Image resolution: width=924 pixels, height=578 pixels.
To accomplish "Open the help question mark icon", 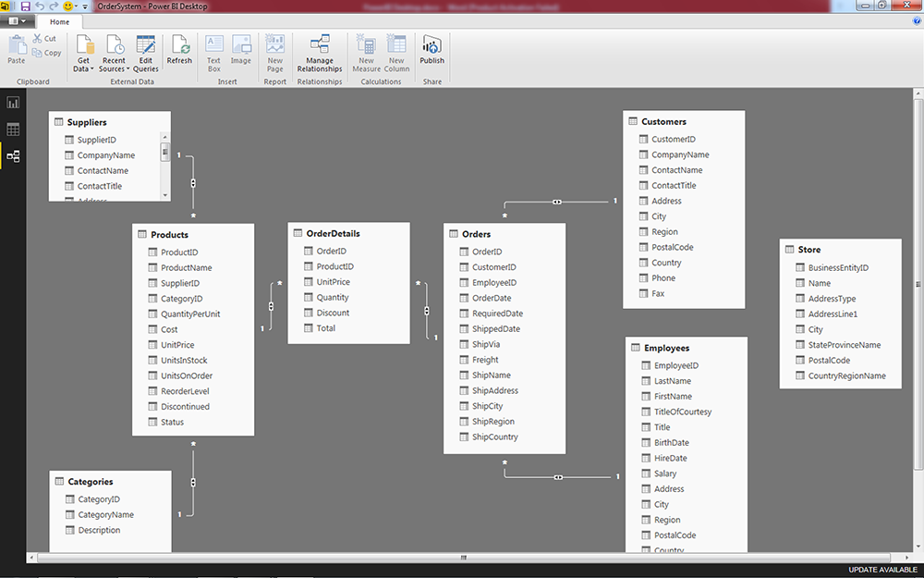I will pyautogui.click(x=917, y=21).
